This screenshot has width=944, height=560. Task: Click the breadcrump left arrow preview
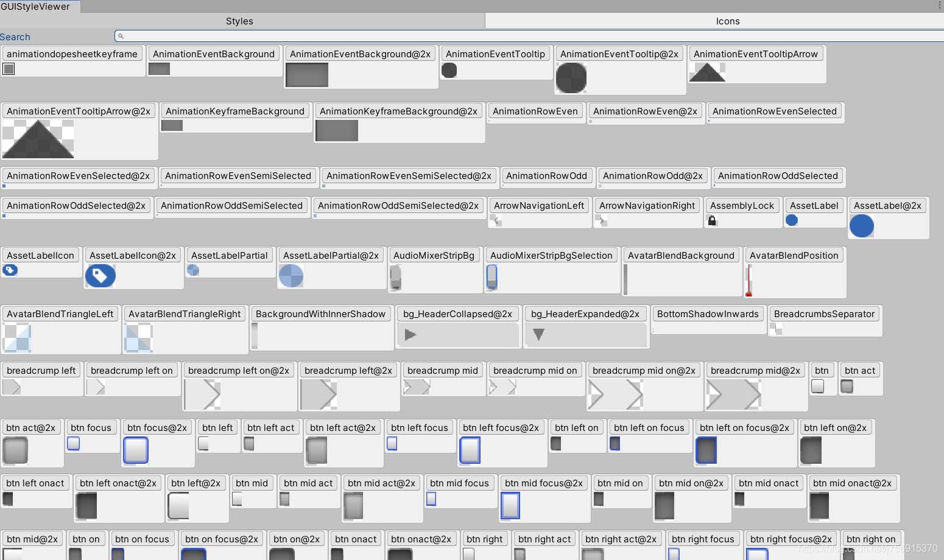pyautogui.click(x=12, y=387)
